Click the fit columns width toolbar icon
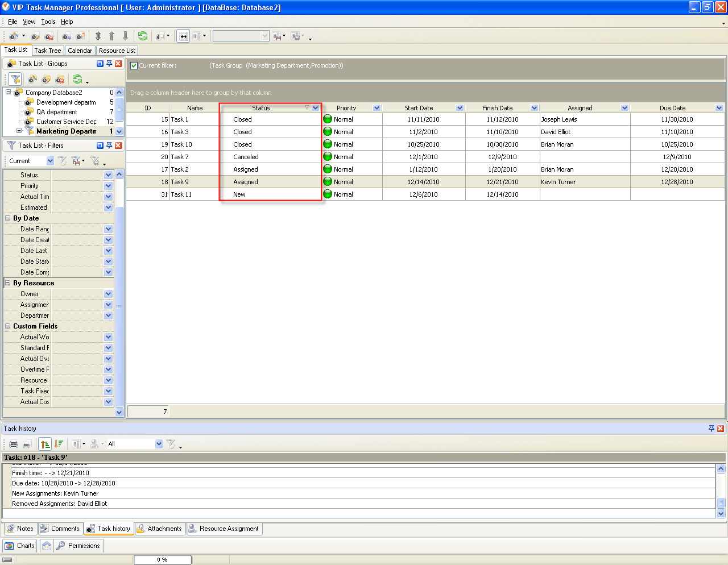Screen dimensions: 728x565 (183, 36)
